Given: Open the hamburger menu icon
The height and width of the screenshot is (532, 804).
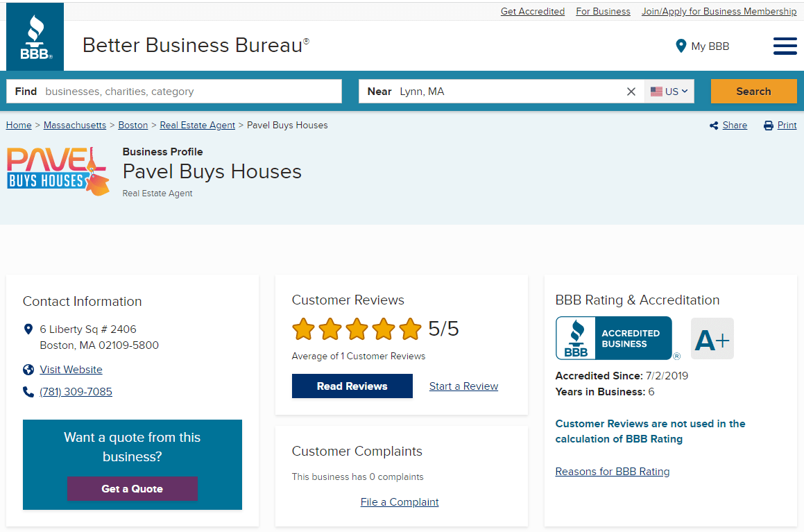Looking at the screenshot, I should pos(785,46).
